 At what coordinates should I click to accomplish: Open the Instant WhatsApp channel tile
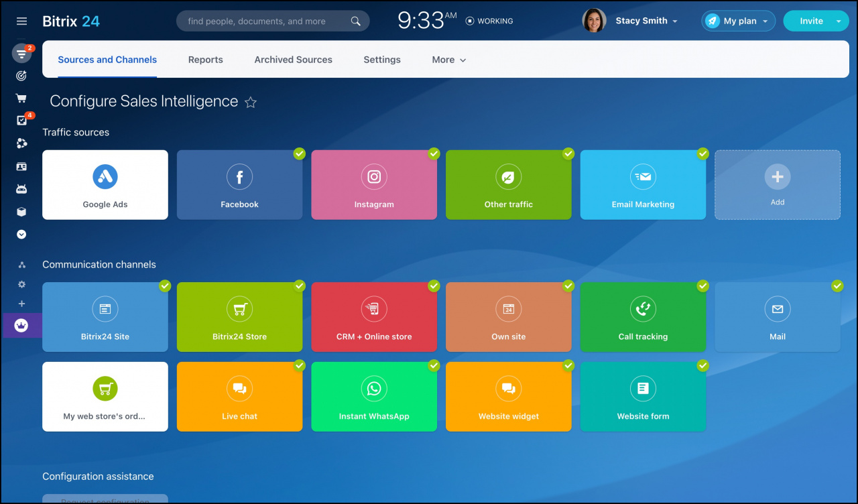point(374,397)
